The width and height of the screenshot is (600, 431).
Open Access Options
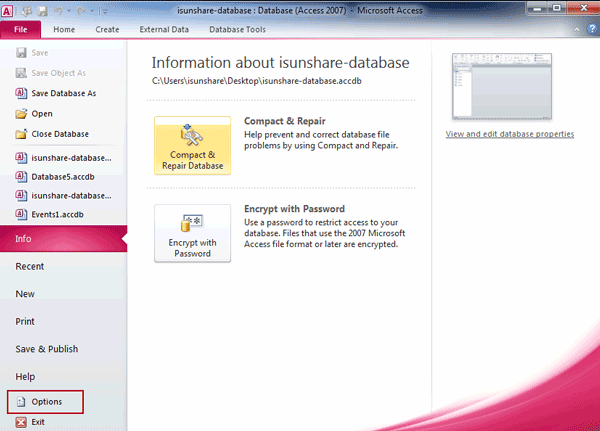pos(45,402)
